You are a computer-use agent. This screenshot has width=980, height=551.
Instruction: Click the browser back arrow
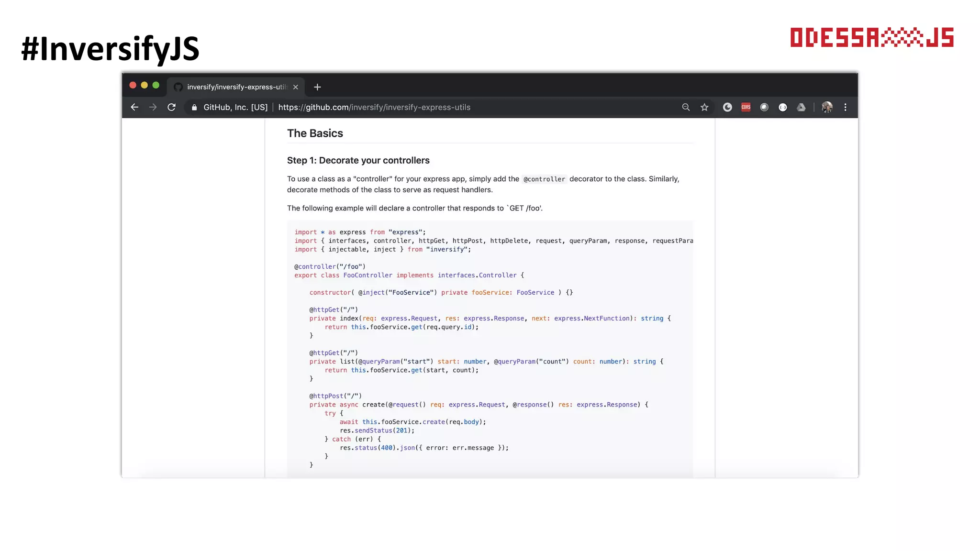point(134,107)
